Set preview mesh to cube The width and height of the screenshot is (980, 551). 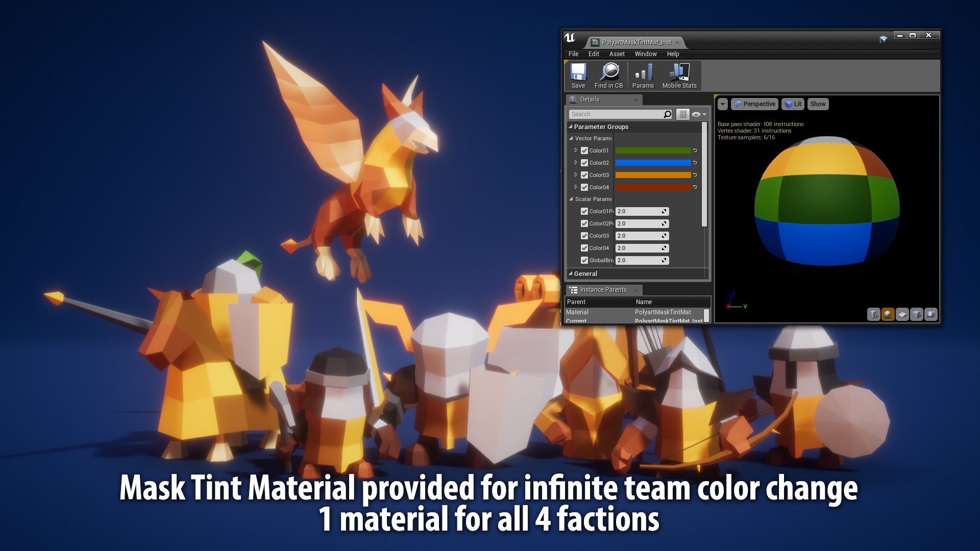[916, 315]
